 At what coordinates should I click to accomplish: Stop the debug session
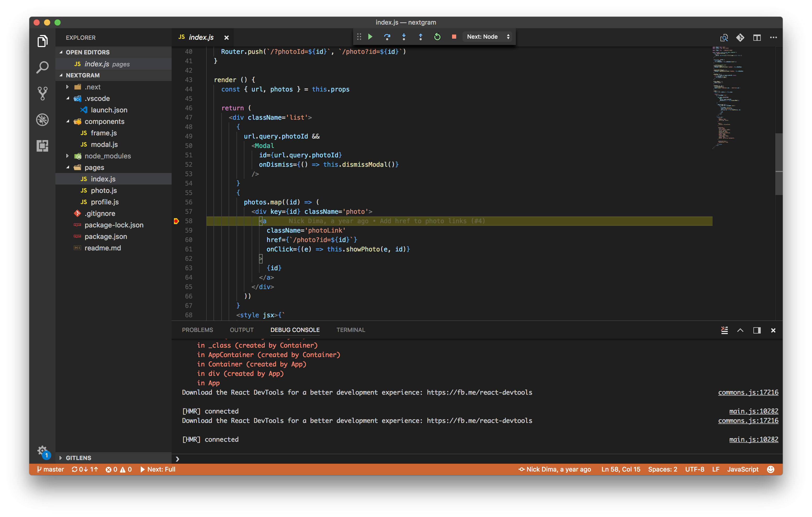(x=454, y=37)
